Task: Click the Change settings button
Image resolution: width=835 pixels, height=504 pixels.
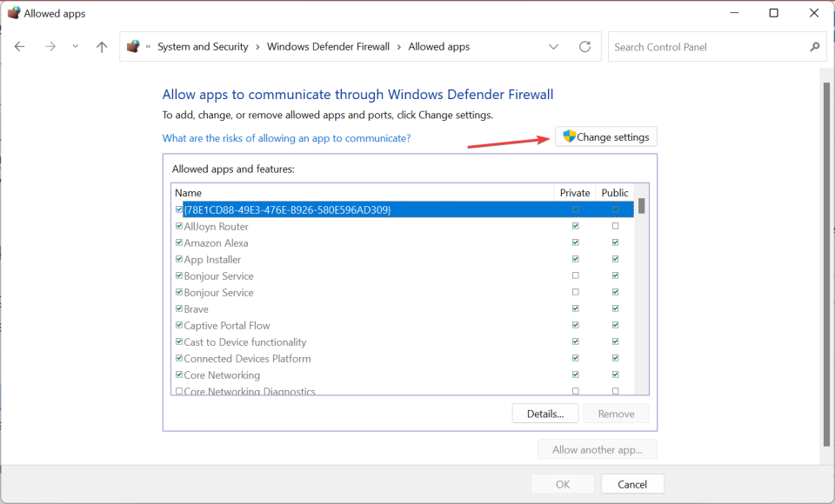Action: pos(606,137)
